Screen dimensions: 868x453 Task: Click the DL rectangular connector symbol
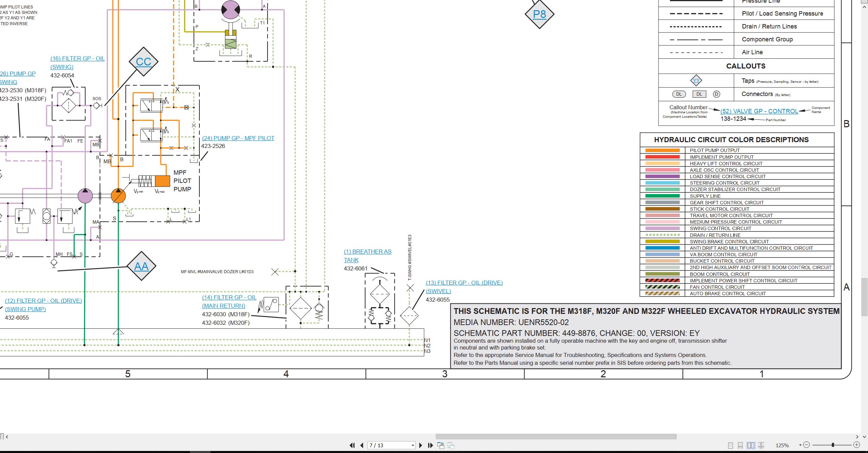[x=699, y=94]
